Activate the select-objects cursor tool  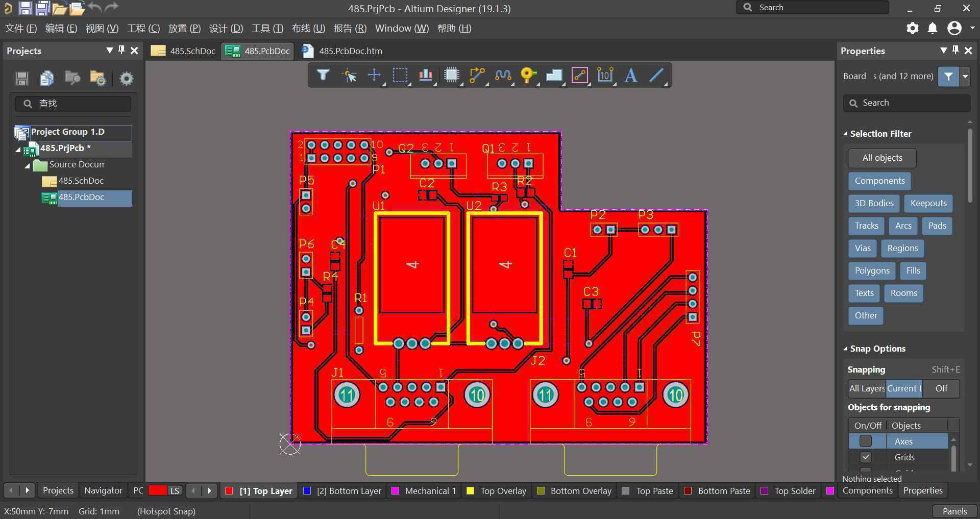[x=349, y=75]
